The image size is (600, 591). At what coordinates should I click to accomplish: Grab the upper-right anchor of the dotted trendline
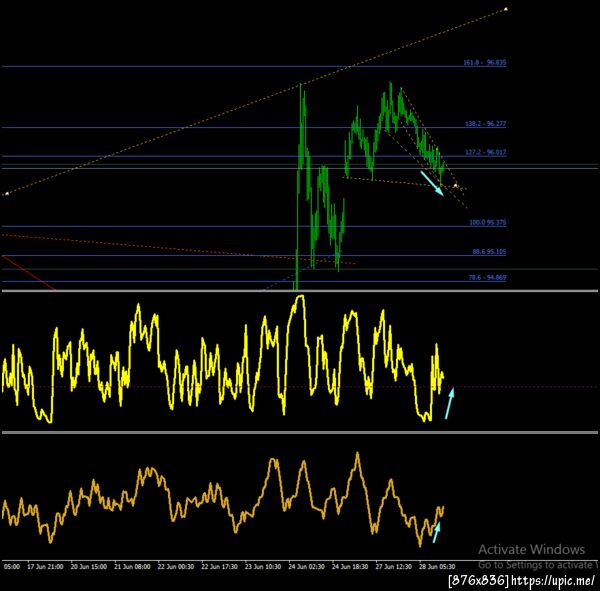click(506, 9)
